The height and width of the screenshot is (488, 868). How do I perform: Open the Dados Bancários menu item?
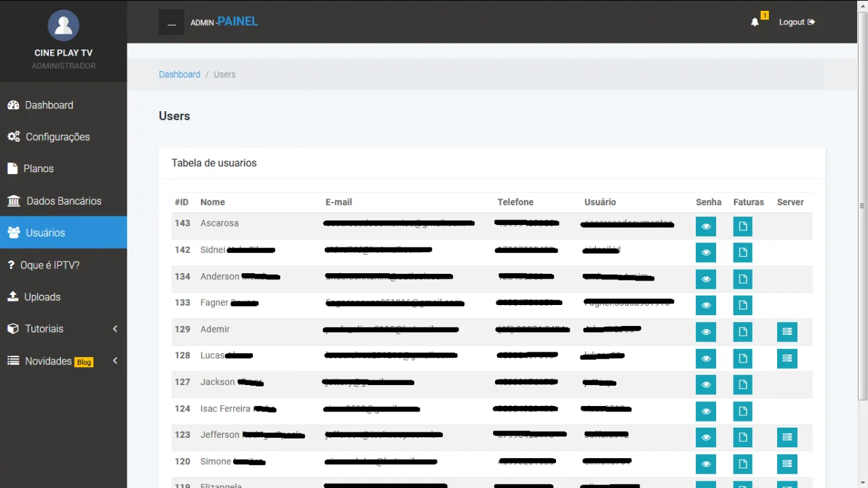(63, 201)
